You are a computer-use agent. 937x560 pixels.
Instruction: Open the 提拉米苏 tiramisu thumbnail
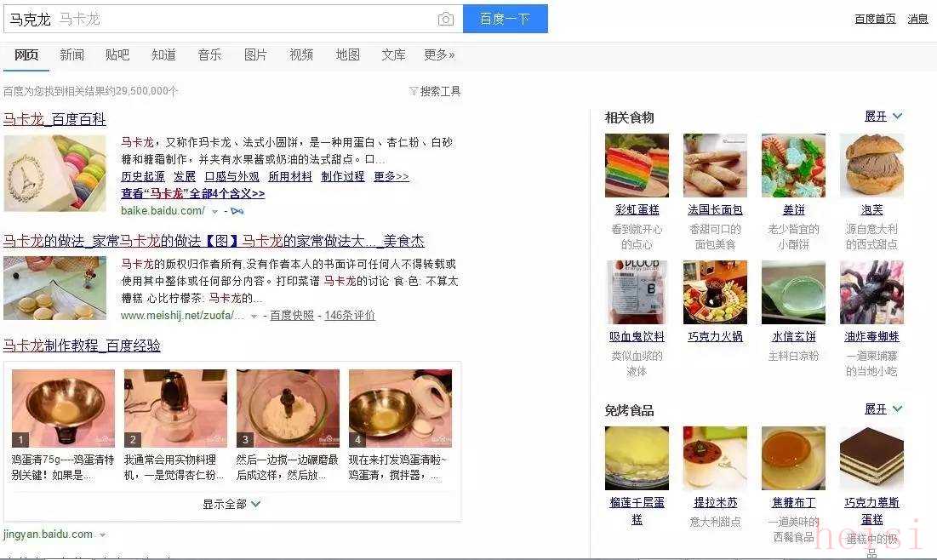coord(715,458)
